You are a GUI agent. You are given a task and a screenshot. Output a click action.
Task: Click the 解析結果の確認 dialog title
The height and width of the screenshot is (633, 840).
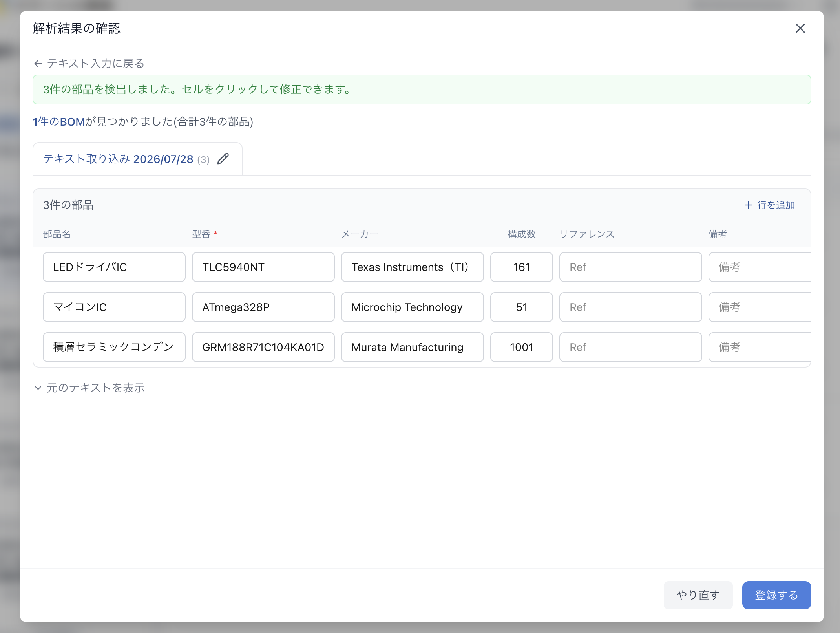(77, 28)
